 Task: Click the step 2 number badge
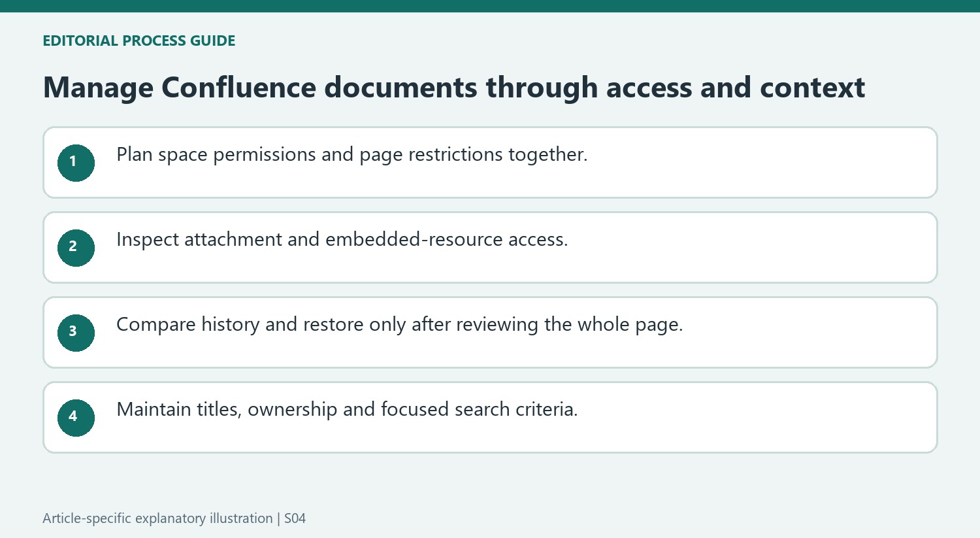[76, 248]
